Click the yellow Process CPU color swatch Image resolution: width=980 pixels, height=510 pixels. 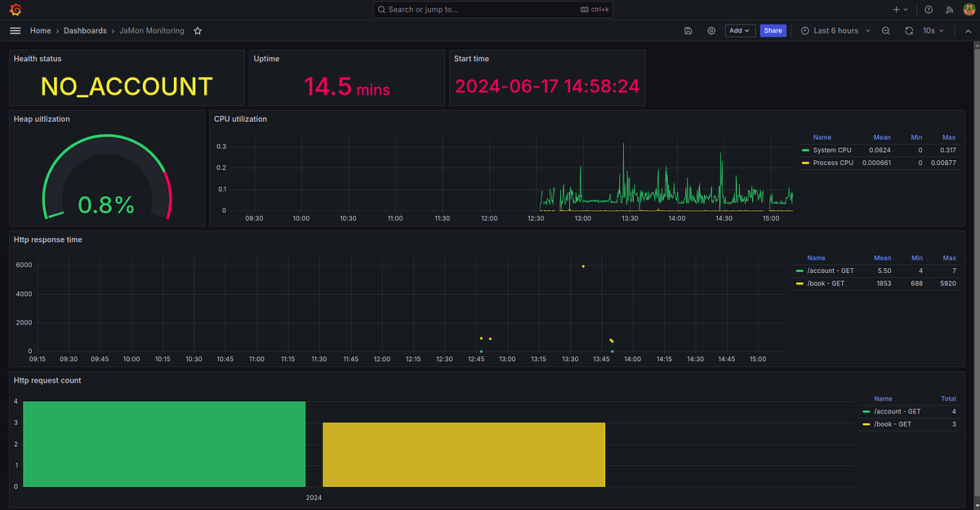805,163
